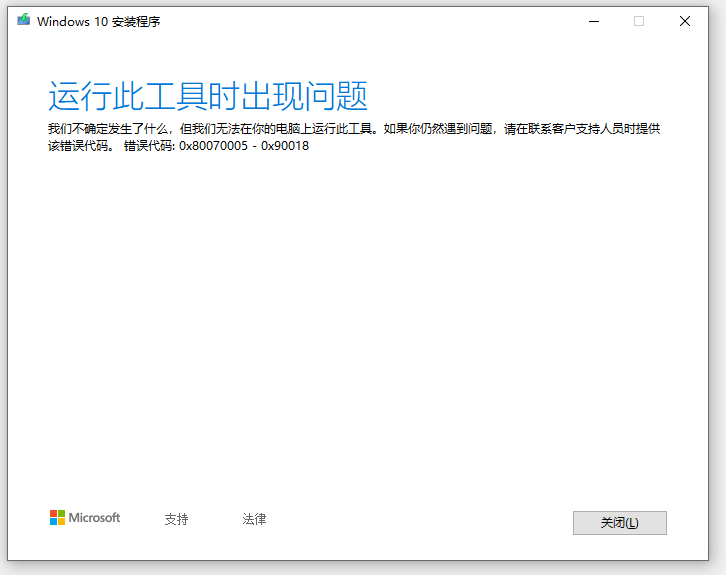The width and height of the screenshot is (726, 575).
Task: Open the 法律 legal link
Action: (254, 519)
